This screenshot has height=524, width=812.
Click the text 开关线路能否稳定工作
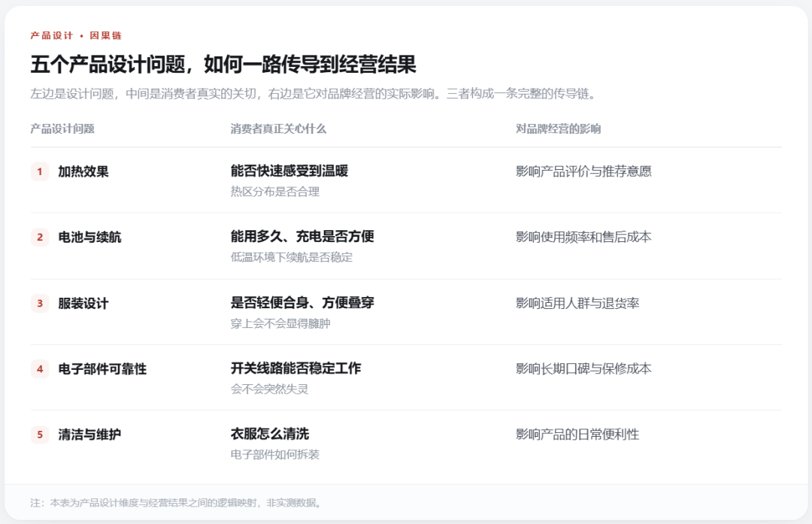point(295,368)
